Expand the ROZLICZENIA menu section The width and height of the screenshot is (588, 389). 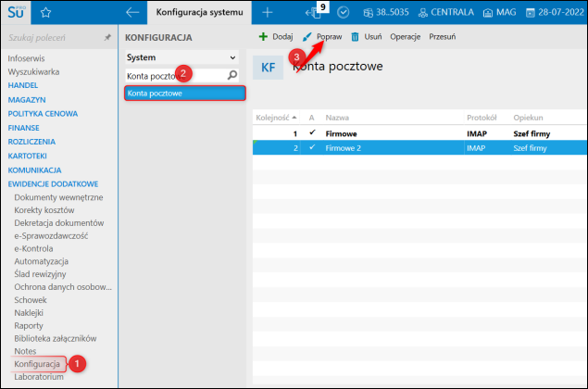(x=31, y=142)
